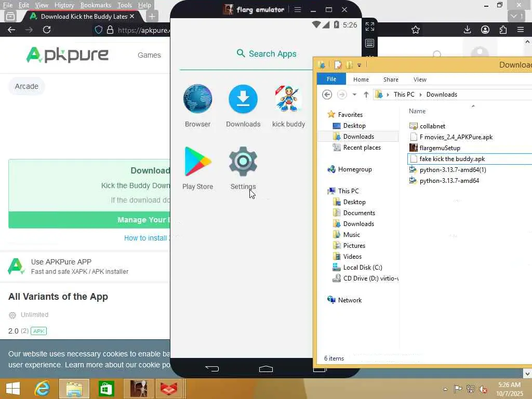The height and width of the screenshot is (399, 532).
Task: Open the flarg emulator hamburger menu
Action: pos(298,9)
